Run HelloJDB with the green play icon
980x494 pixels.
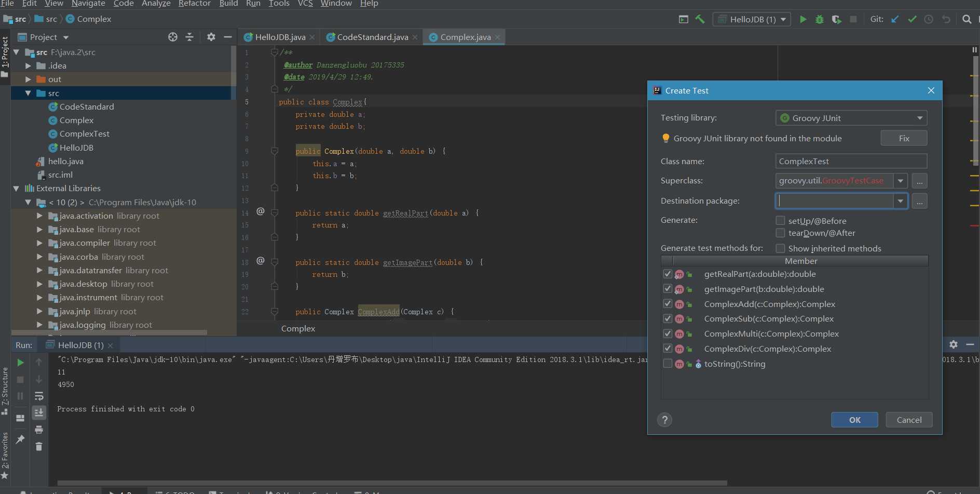(803, 19)
